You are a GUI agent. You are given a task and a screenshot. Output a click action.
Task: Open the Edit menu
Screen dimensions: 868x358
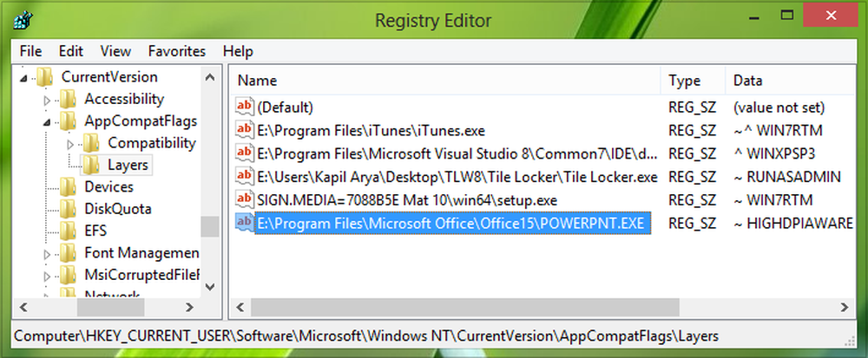[71, 51]
